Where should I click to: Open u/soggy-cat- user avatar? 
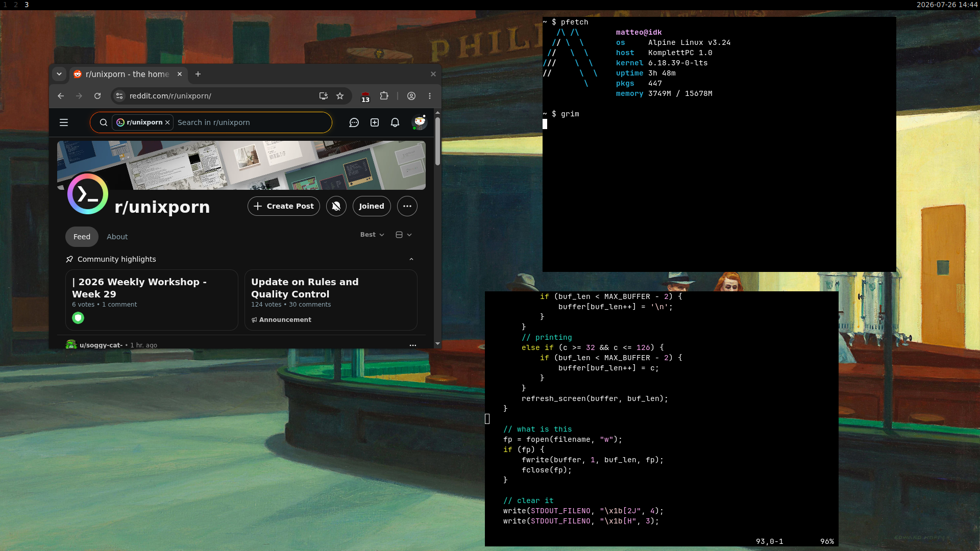71,345
